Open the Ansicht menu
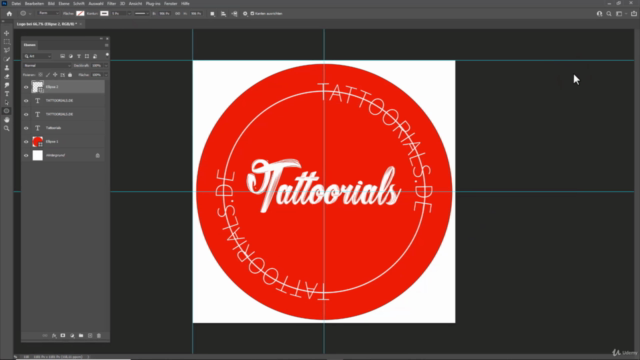 coord(136,4)
